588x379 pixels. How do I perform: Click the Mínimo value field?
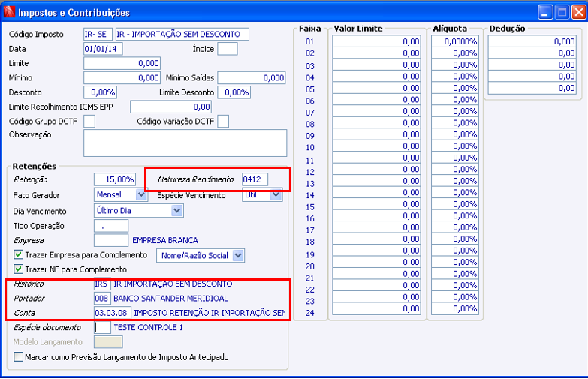pyautogui.click(x=122, y=78)
